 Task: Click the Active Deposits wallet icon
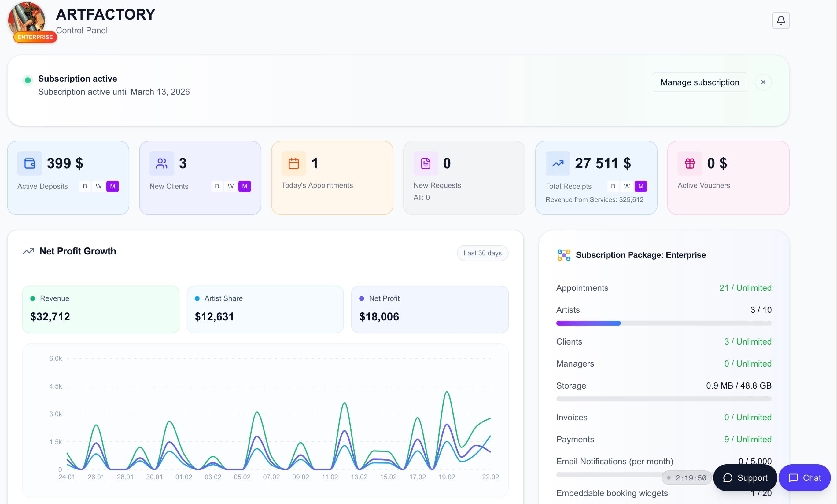pyautogui.click(x=29, y=163)
